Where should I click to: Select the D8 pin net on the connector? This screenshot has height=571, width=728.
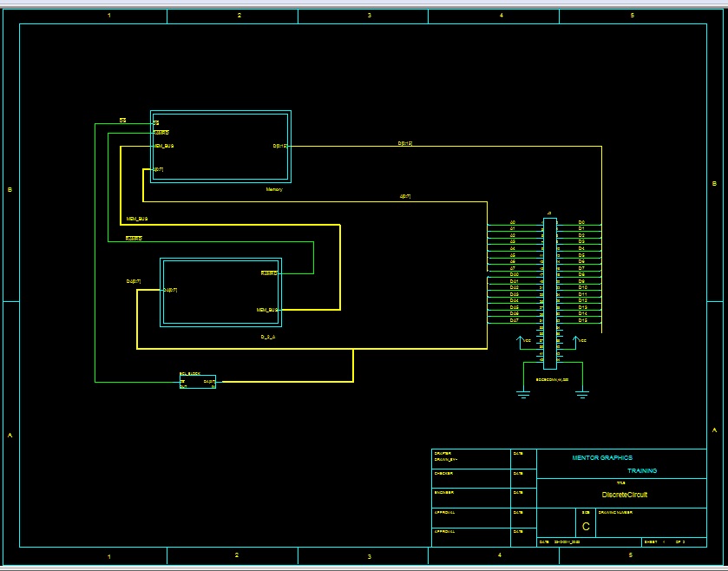click(581, 274)
